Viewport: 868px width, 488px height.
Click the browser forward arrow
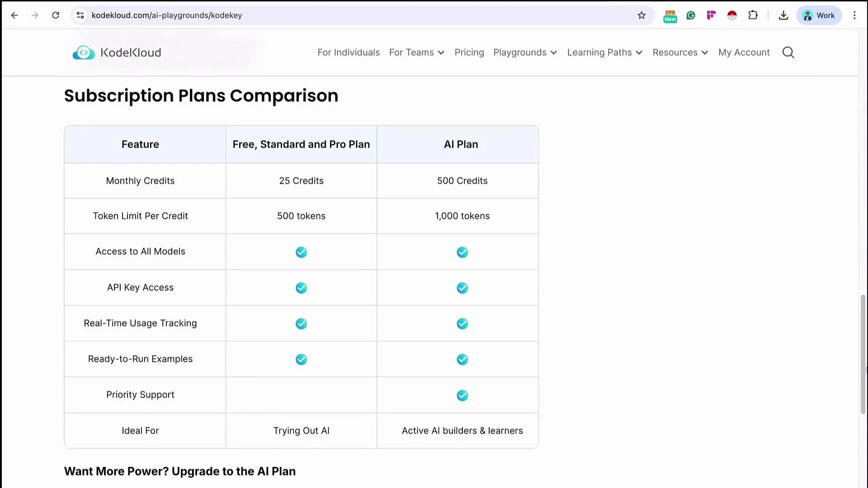(35, 15)
